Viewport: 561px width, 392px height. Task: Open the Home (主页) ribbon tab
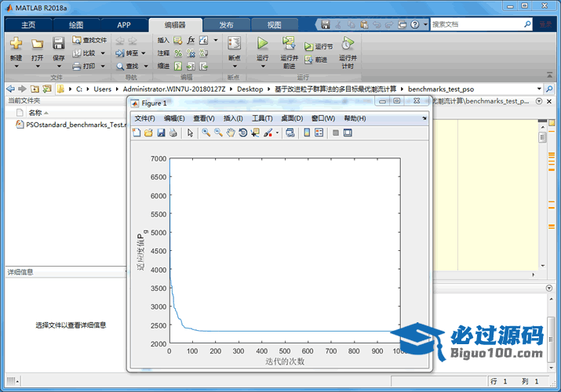tap(28, 25)
